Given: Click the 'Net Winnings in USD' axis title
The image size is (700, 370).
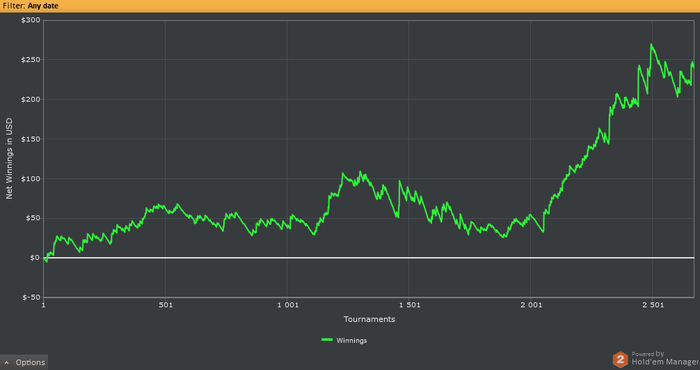Looking at the screenshot, I should [9, 158].
